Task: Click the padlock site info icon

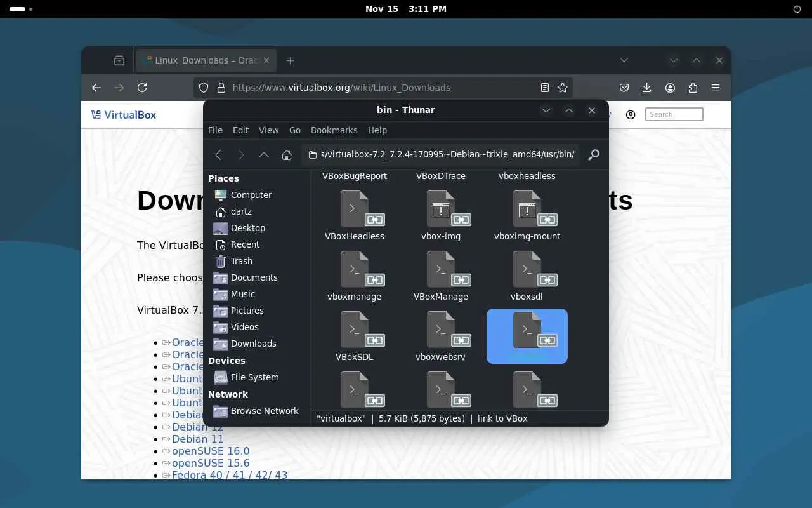Action: coord(221,88)
